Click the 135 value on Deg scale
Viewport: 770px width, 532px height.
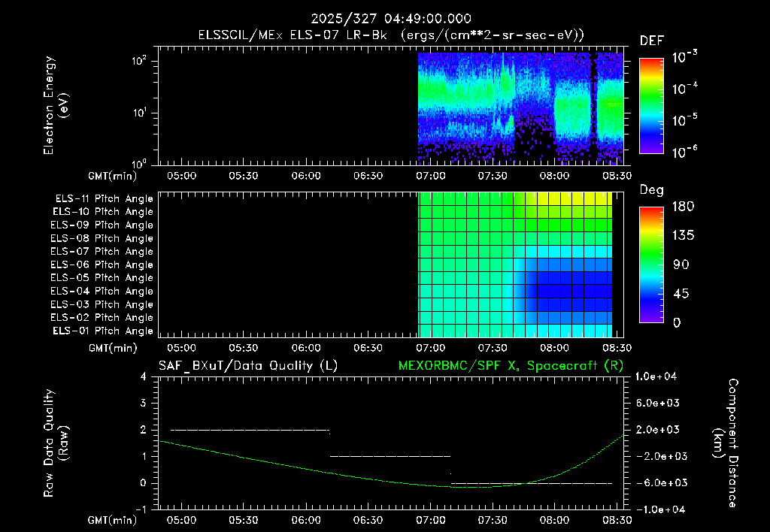(x=683, y=236)
